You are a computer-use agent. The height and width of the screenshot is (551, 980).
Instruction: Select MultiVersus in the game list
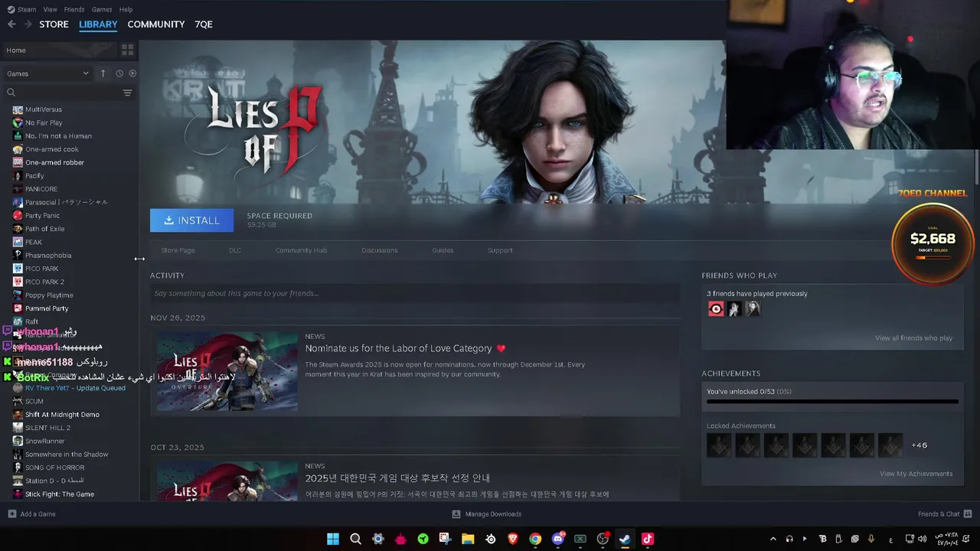click(43, 109)
